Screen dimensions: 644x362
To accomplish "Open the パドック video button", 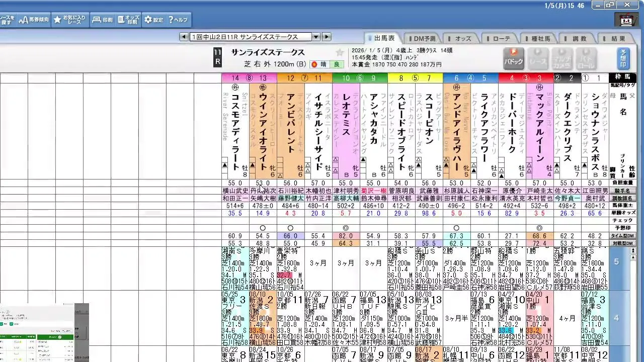I will click(x=514, y=59).
